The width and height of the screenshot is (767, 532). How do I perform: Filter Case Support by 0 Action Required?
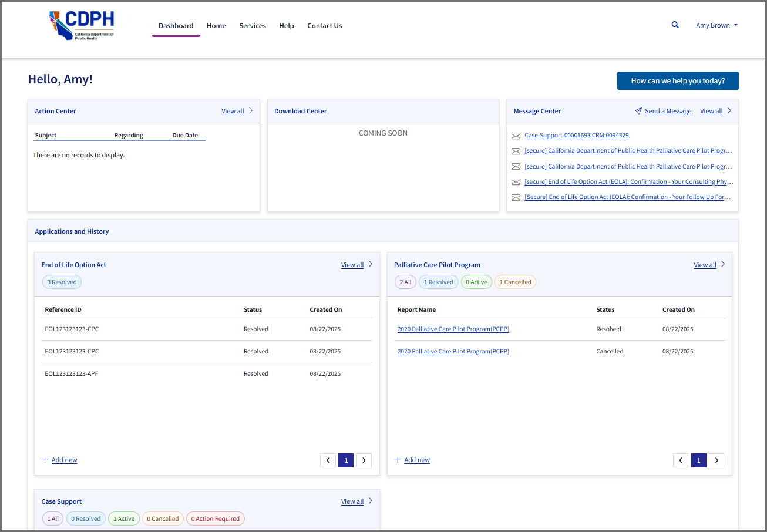pos(215,518)
